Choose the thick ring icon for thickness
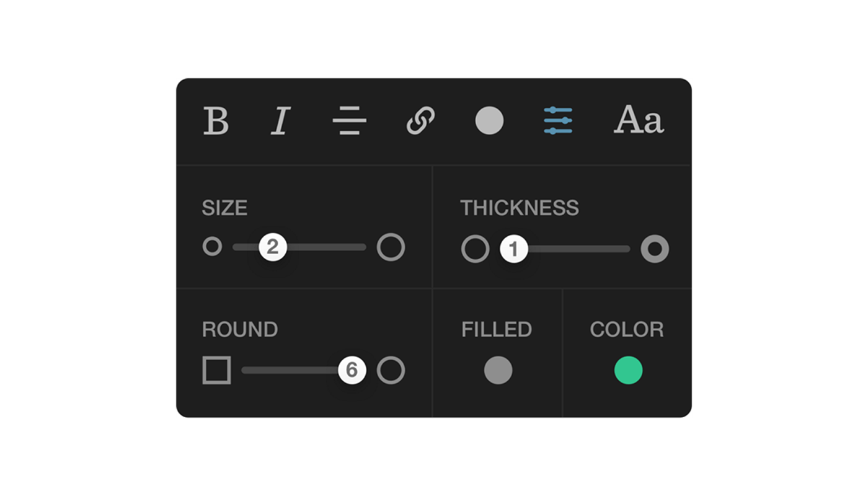Viewport: 868px width, 496px height. click(655, 249)
